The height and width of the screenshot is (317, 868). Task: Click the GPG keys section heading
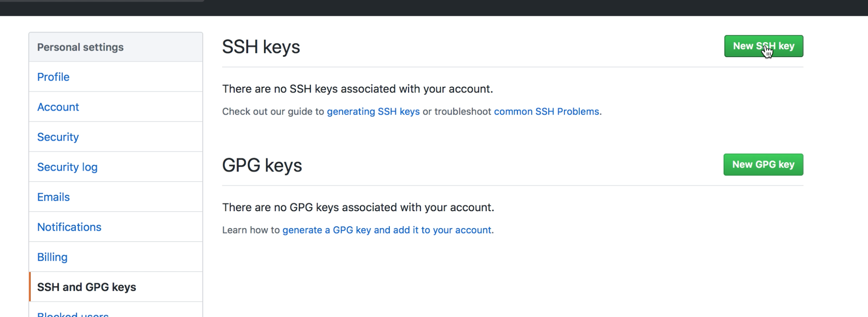pyautogui.click(x=262, y=165)
